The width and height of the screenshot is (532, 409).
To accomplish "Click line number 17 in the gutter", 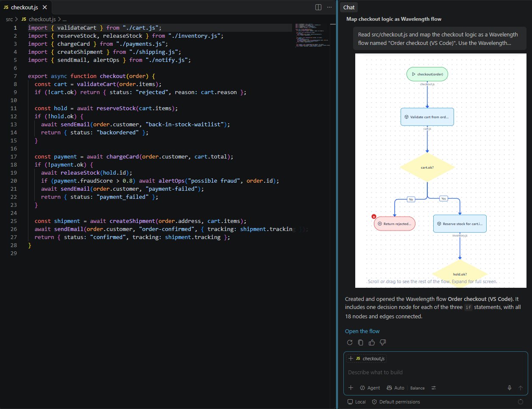I will [14, 157].
